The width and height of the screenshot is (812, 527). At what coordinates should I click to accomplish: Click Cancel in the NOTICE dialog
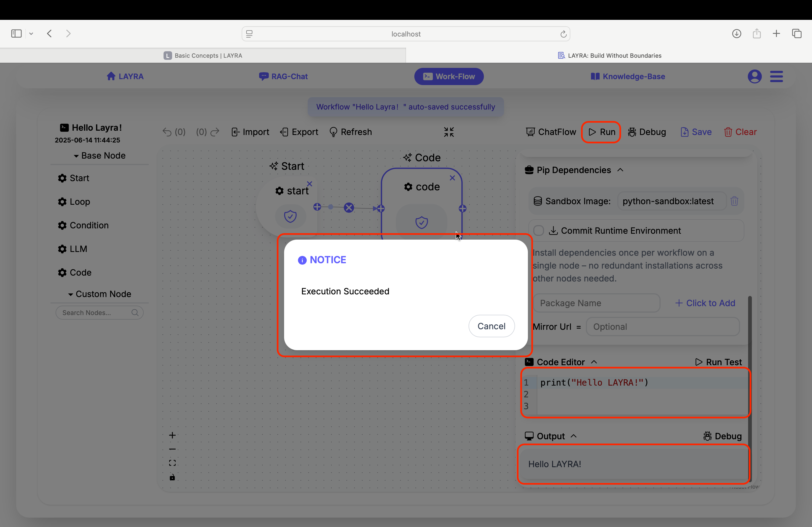[491, 326]
